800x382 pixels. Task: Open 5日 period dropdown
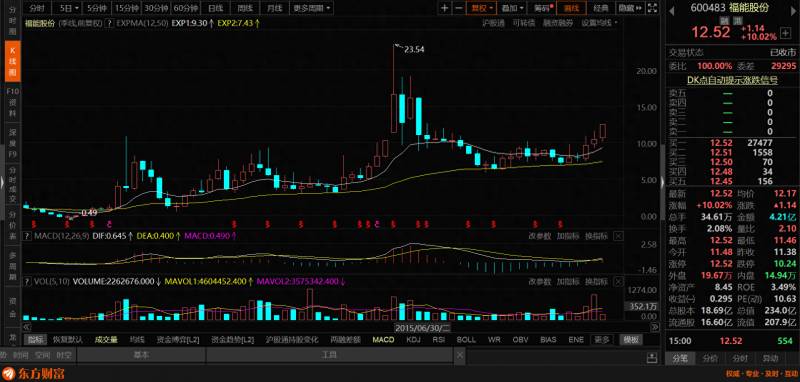click(68, 8)
